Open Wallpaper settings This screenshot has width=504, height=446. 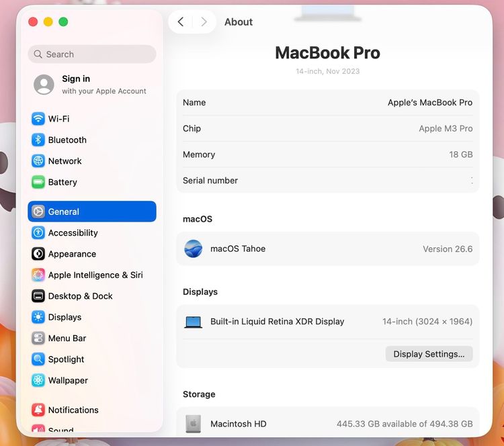(x=92, y=380)
